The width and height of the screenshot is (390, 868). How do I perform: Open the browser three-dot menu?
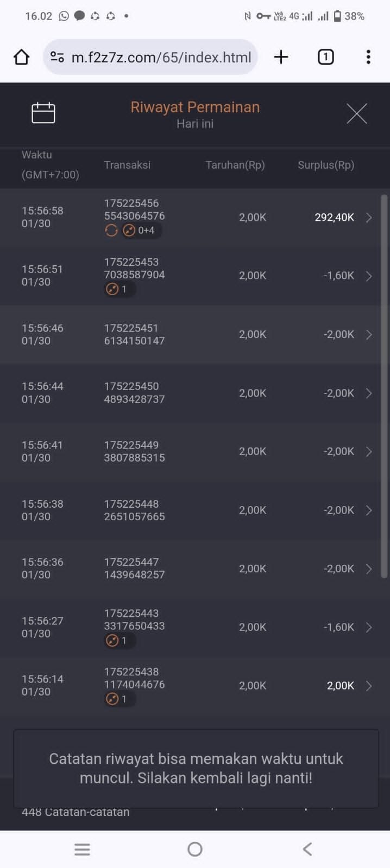tap(368, 57)
